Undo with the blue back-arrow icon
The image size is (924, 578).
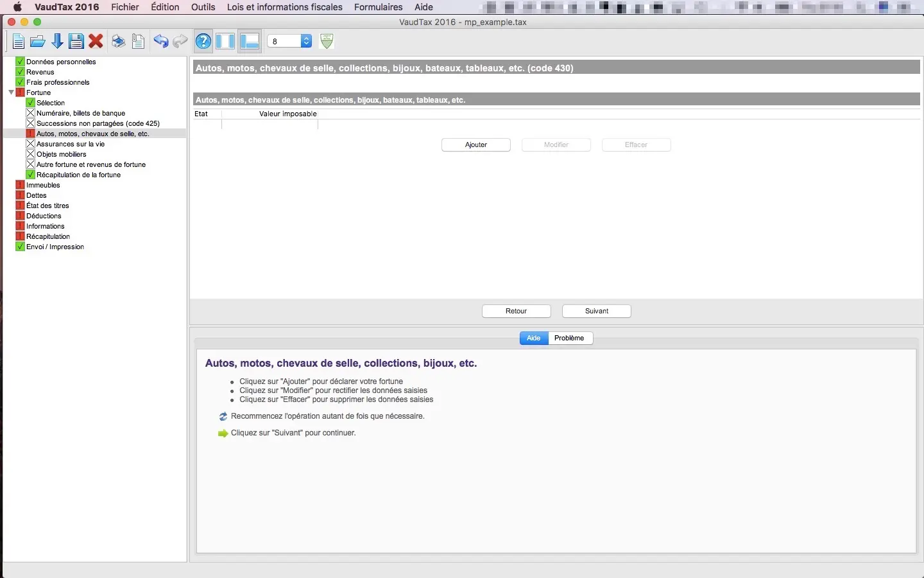pyautogui.click(x=160, y=42)
